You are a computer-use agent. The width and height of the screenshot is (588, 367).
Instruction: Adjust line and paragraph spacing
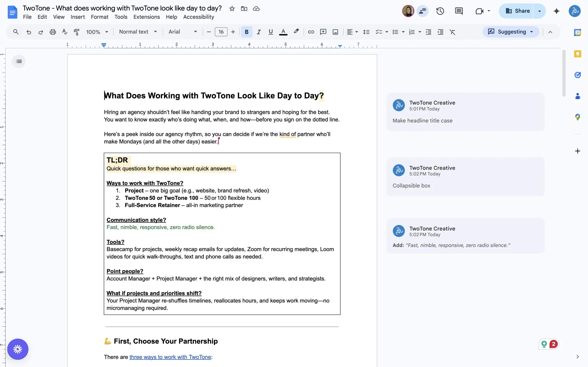366,32
